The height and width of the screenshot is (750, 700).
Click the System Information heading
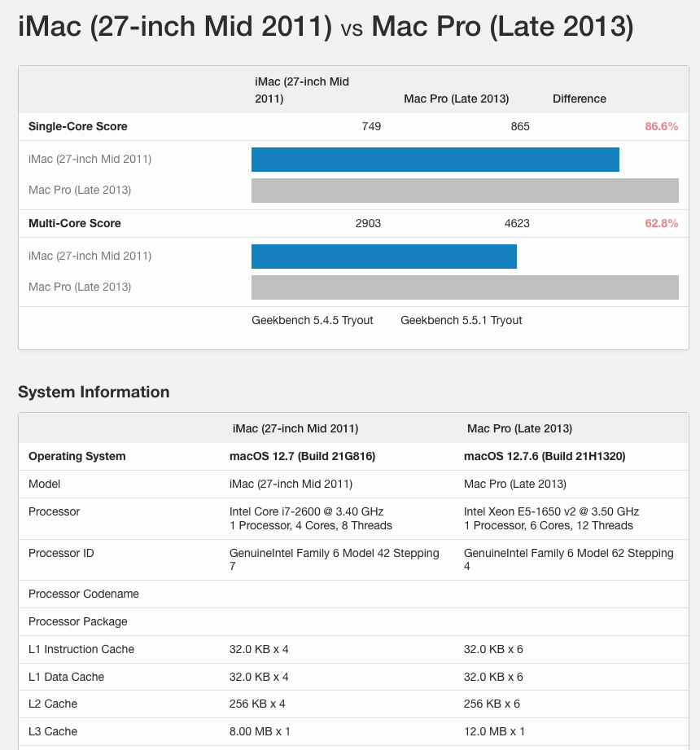click(x=94, y=392)
